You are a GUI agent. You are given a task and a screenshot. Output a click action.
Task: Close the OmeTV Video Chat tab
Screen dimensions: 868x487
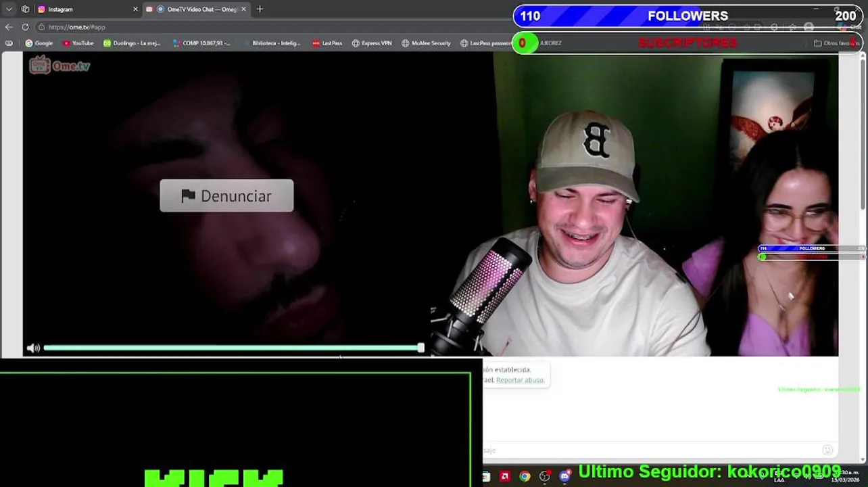tap(243, 9)
